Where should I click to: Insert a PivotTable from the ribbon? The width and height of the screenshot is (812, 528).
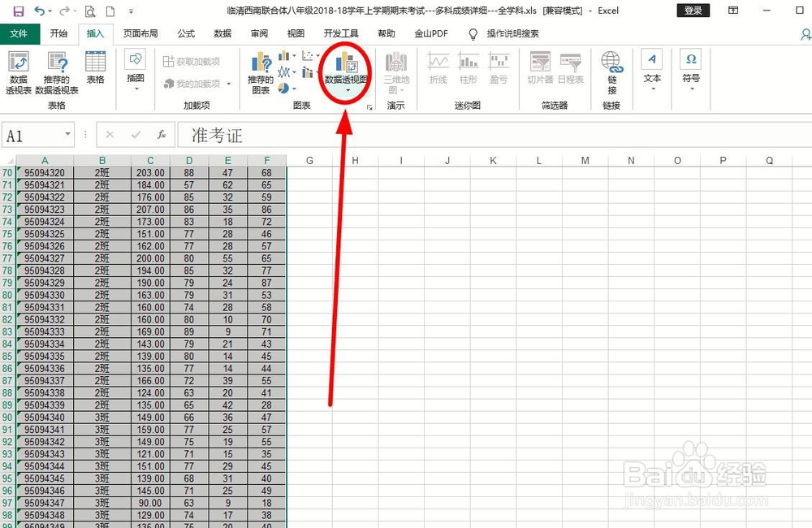[18, 71]
